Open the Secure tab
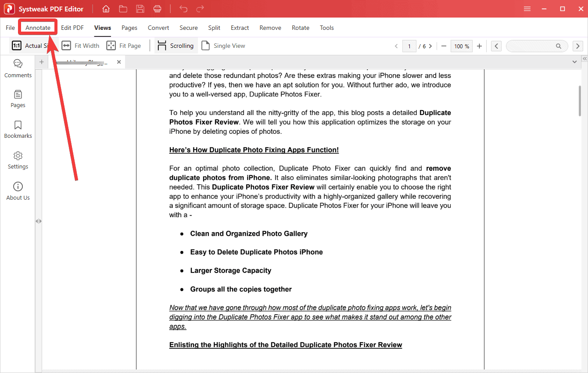The width and height of the screenshot is (588, 373). [189, 28]
